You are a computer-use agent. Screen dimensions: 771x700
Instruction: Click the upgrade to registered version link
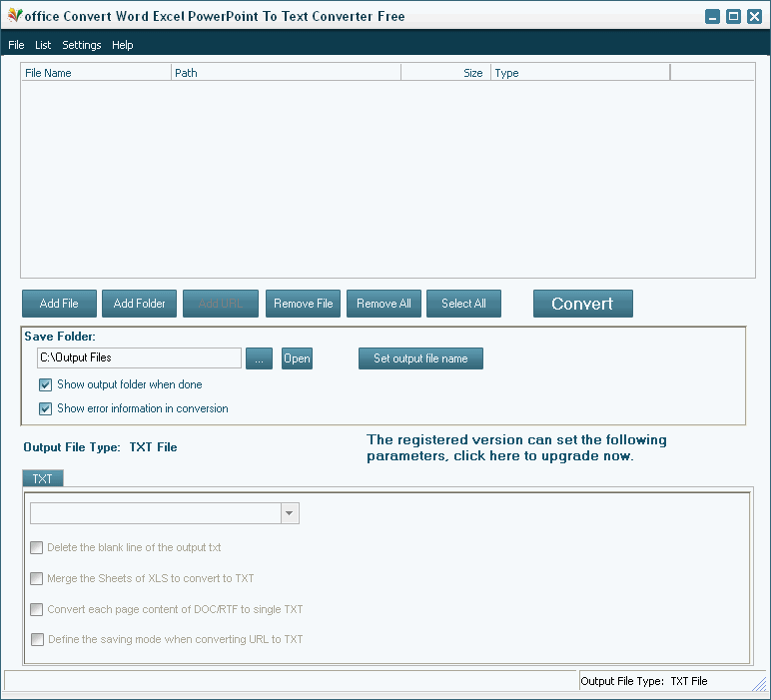pos(516,447)
